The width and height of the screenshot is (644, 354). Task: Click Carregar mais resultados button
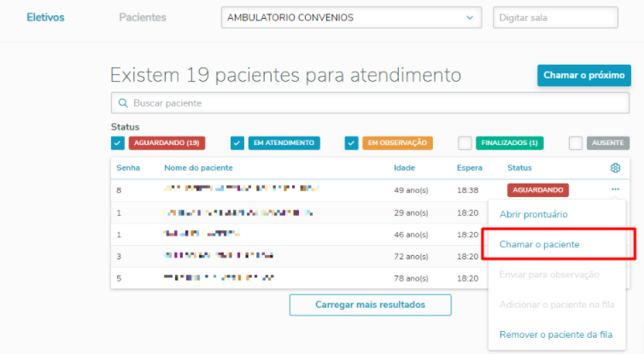point(370,305)
